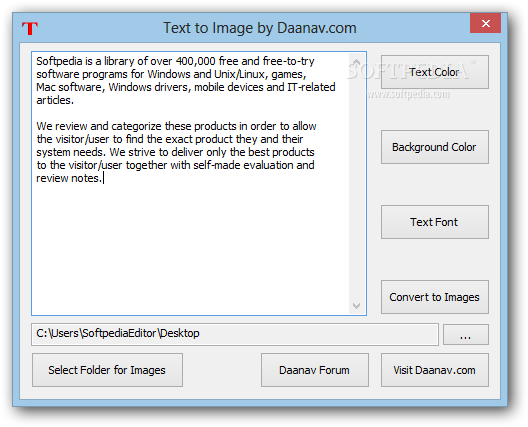Image resolution: width=528 pixels, height=427 pixels.
Task: Open the Background Color picker
Action: pyautogui.click(x=435, y=147)
